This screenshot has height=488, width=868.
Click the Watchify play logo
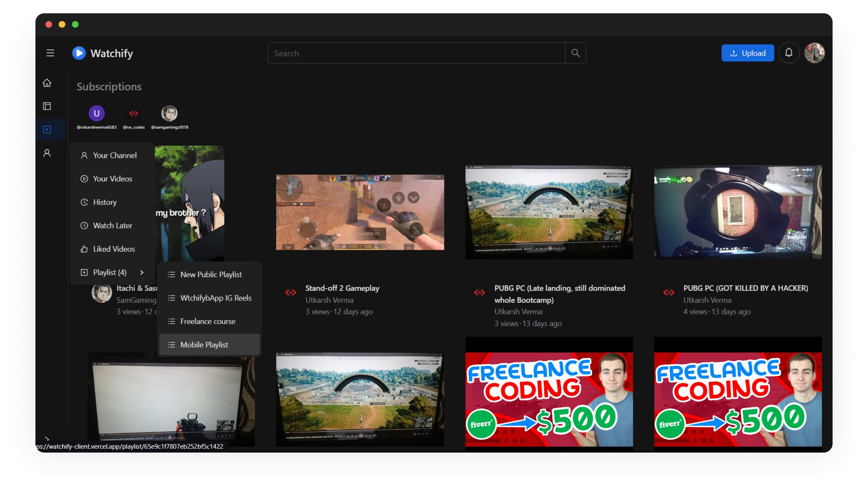click(79, 53)
